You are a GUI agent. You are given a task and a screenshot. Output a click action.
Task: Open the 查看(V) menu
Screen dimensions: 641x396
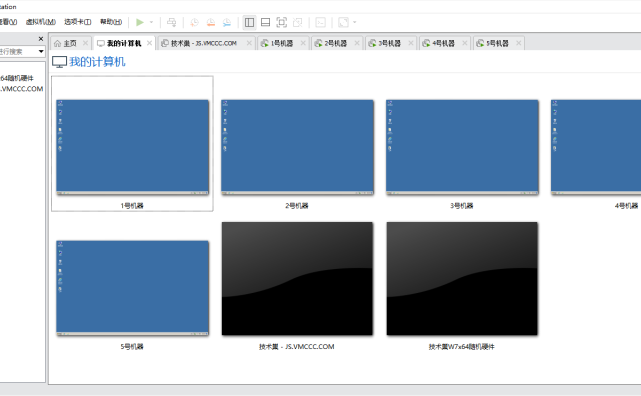[8, 22]
